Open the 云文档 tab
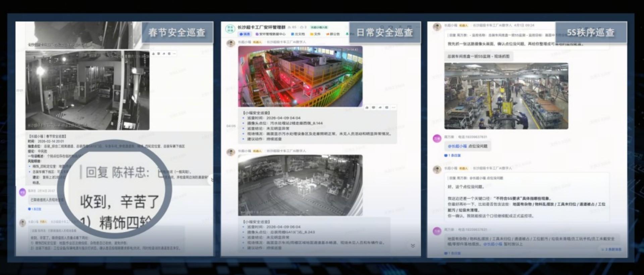 [298, 34]
